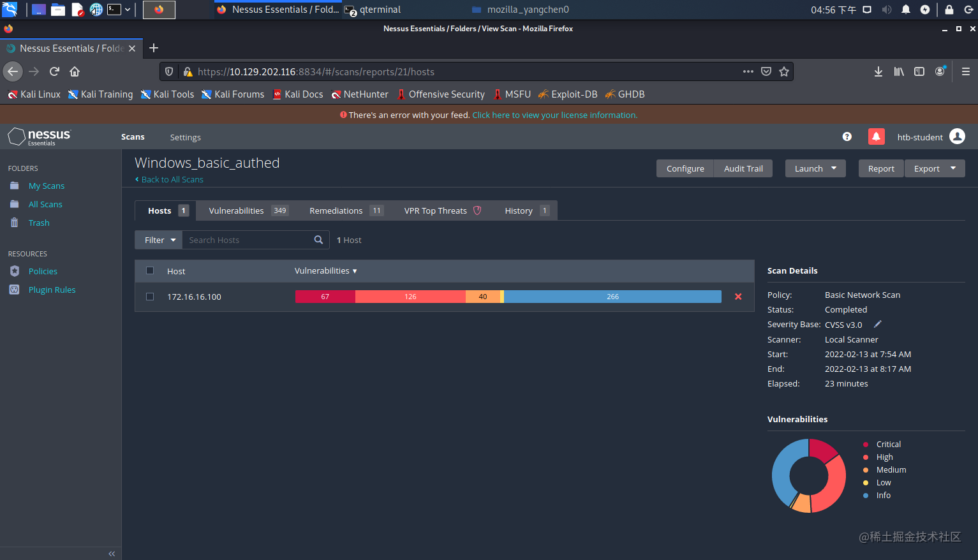The image size is (978, 560).
Task: Open a new browser tab
Action: click(x=154, y=48)
